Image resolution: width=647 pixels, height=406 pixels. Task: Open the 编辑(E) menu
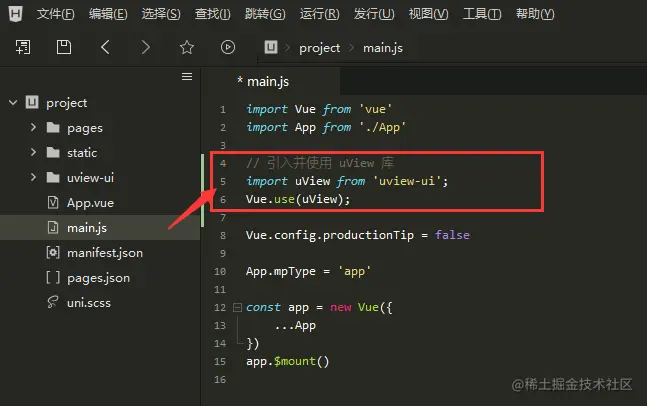(x=108, y=14)
